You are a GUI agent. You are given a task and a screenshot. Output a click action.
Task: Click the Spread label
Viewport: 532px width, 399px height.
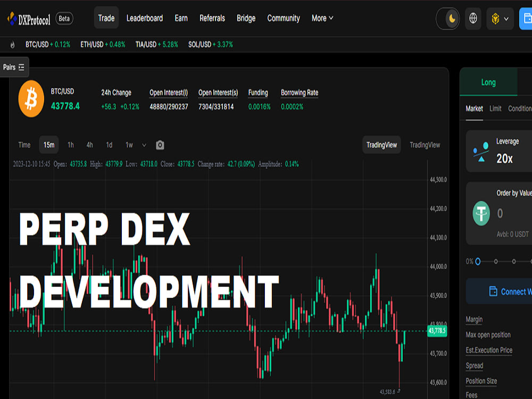click(475, 366)
